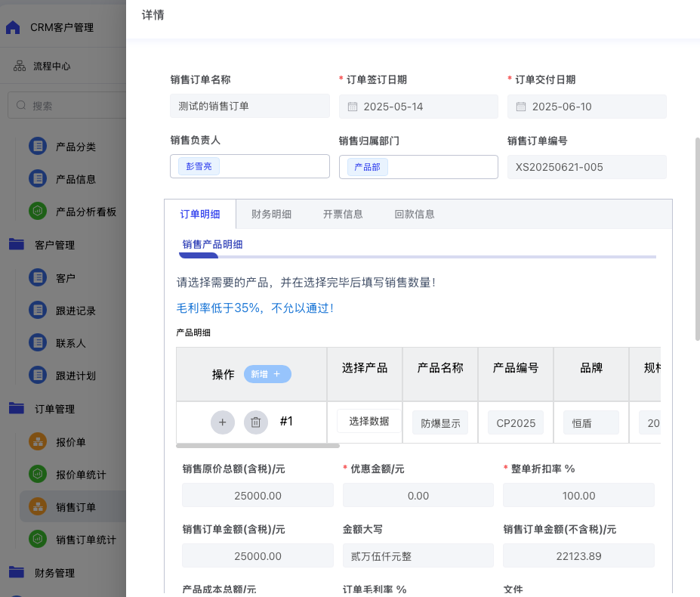Click the 销售订单金额(不含税) field 22123.89

click(578, 556)
